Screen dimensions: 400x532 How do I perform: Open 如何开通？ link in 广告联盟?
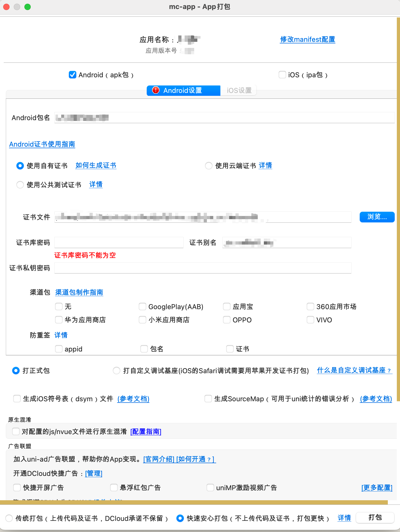(196, 459)
